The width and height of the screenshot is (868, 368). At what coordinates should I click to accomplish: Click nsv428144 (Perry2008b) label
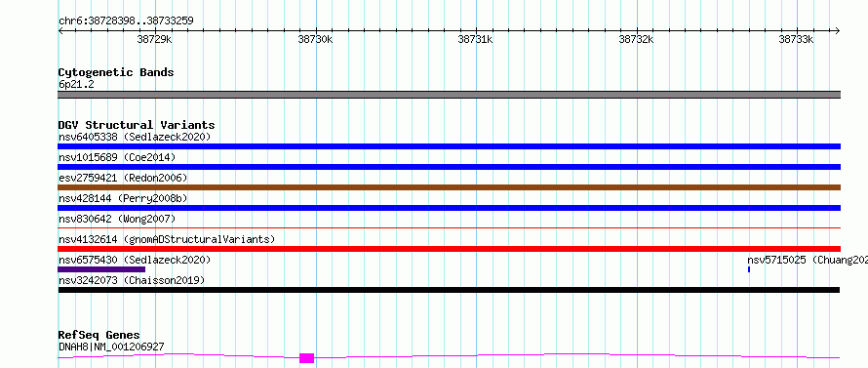[x=123, y=198]
